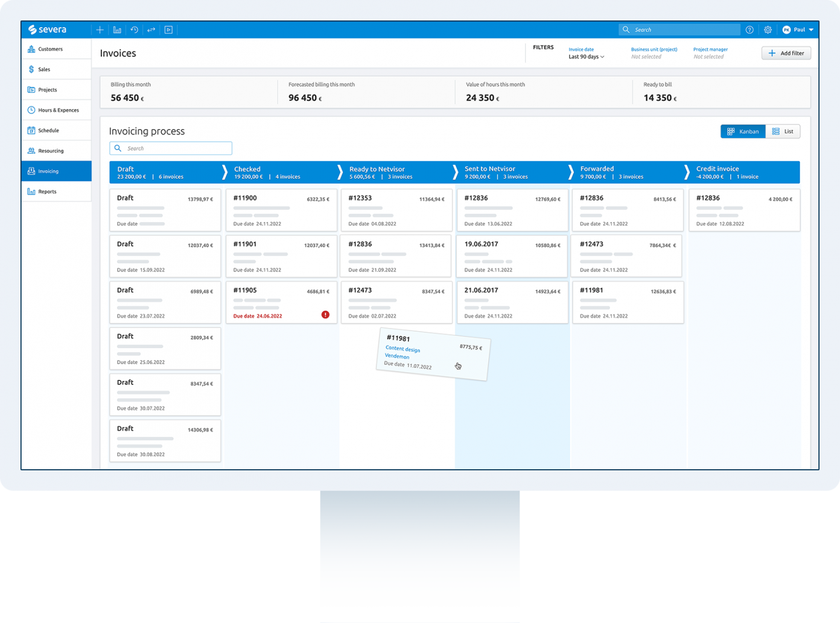Open card 21.06.2017 worth 14923,64 €

tap(512, 303)
